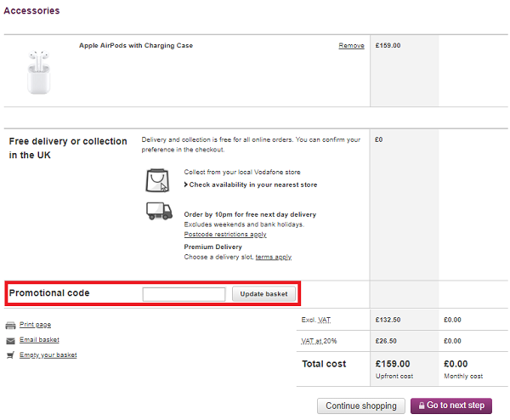
Task: Click the £0.00 Monthly cost total
Action: click(456, 364)
